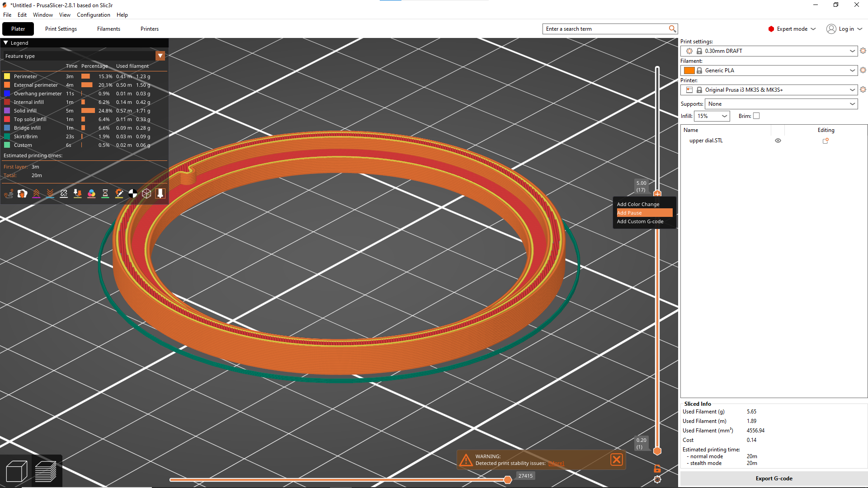Toggle Retractions visibility icon

point(36,193)
